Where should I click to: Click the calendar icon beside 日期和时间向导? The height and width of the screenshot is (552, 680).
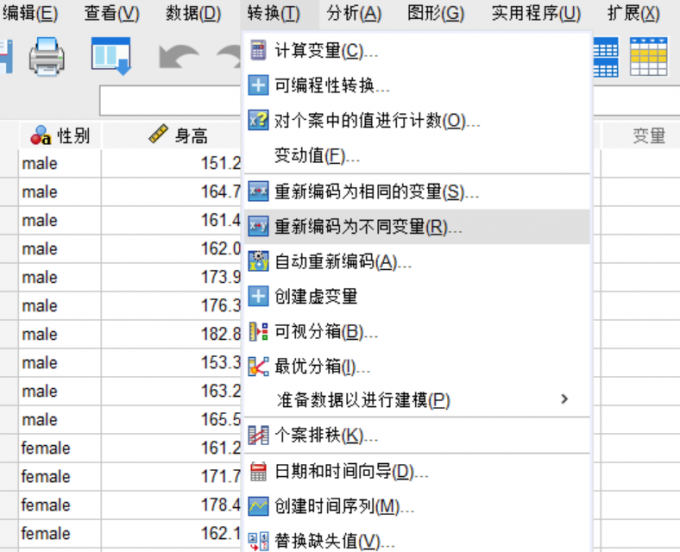pyautogui.click(x=258, y=471)
